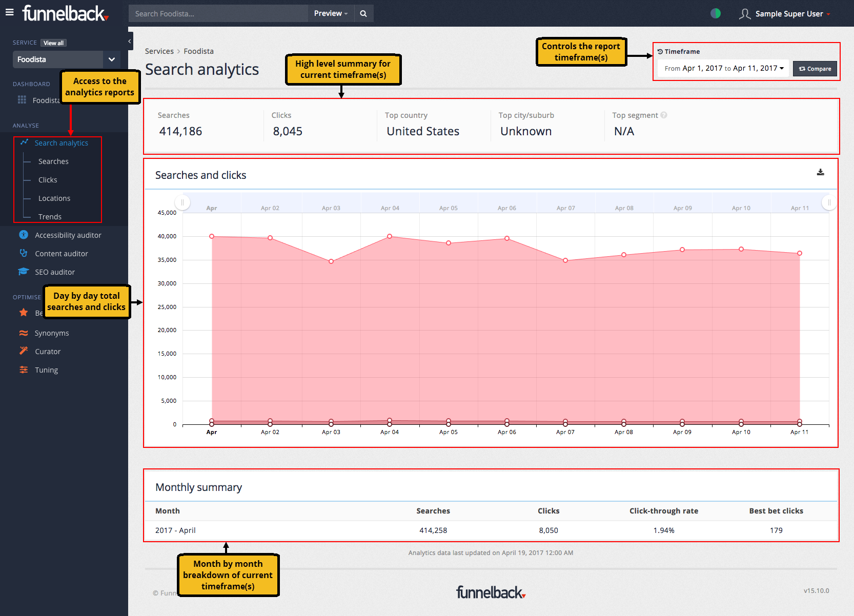Click the left chart range slider handle
The height and width of the screenshot is (616, 854).
point(182,202)
